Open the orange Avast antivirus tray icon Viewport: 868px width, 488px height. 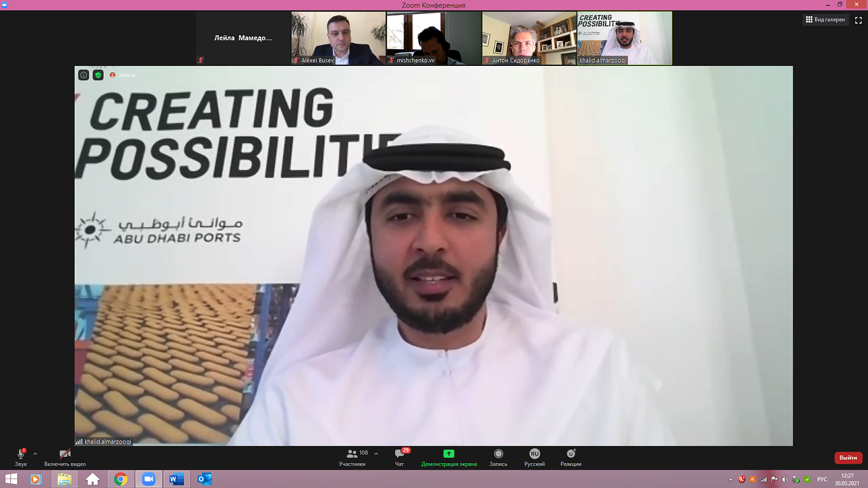753,479
